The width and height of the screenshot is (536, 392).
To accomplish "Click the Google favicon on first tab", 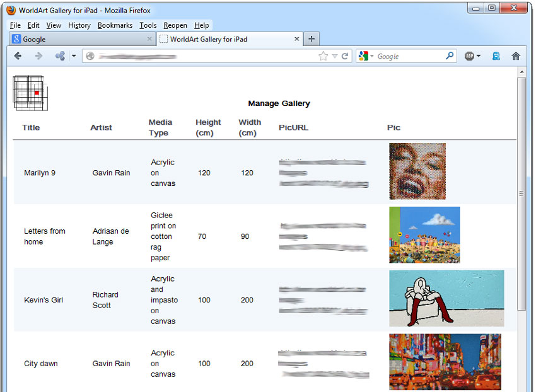I will pos(16,39).
